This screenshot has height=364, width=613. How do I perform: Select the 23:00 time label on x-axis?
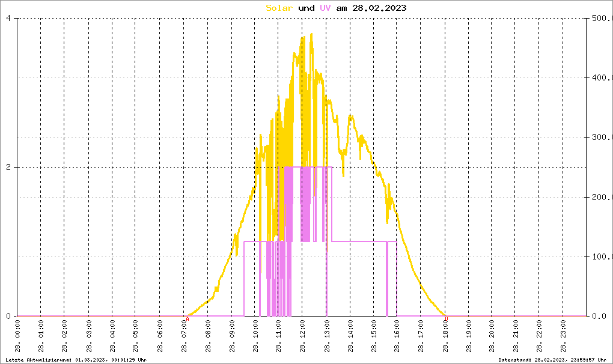(563, 336)
